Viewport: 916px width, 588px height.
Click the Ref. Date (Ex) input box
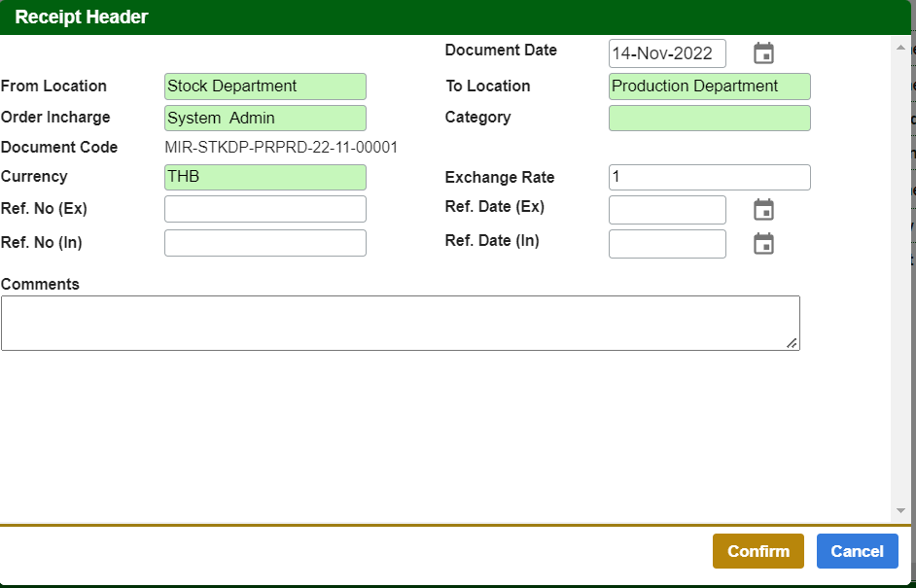coord(666,210)
